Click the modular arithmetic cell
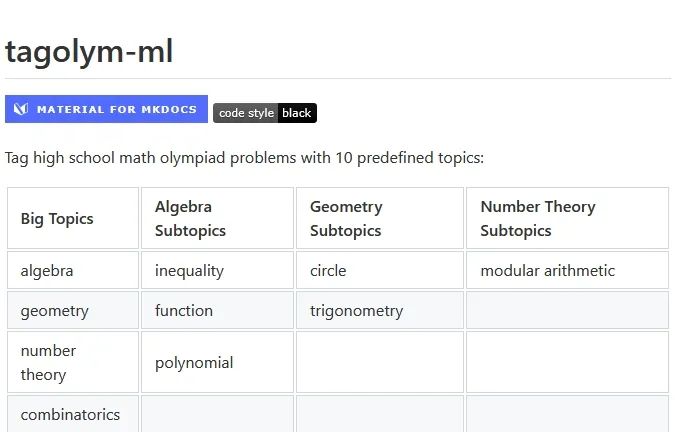The image size is (675, 432). 567,270
